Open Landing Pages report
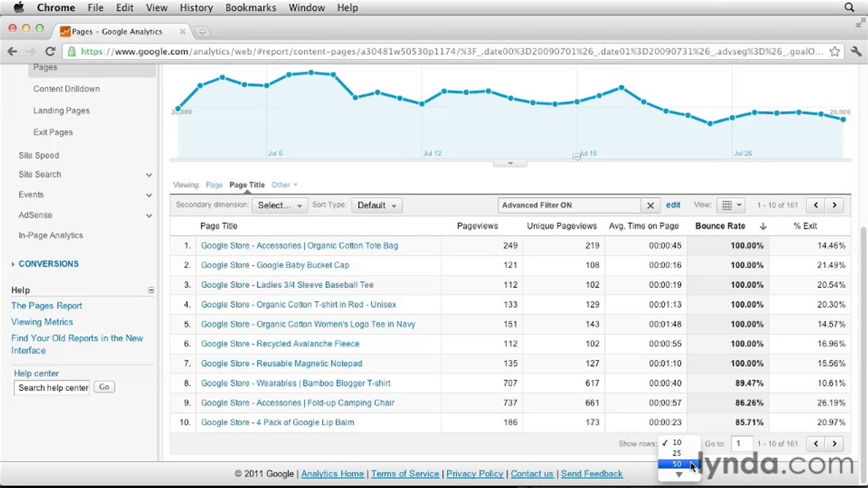The height and width of the screenshot is (488, 868). (x=61, y=110)
